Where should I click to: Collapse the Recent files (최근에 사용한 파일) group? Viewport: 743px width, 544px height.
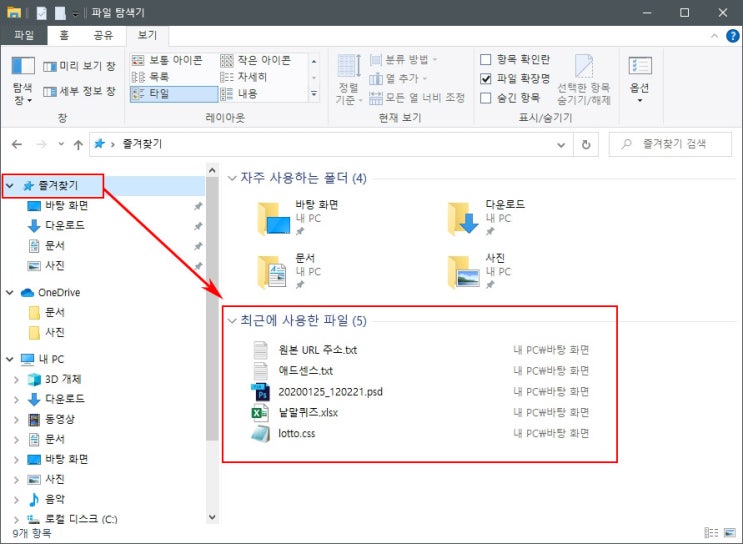(232, 321)
